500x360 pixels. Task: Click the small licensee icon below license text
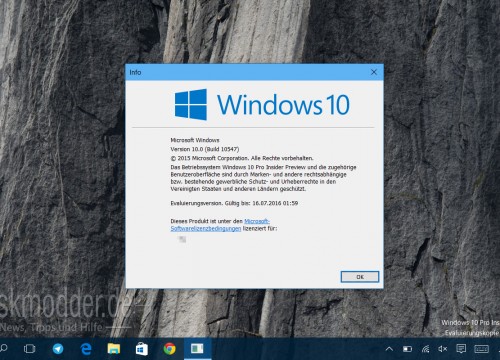(182, 239)
